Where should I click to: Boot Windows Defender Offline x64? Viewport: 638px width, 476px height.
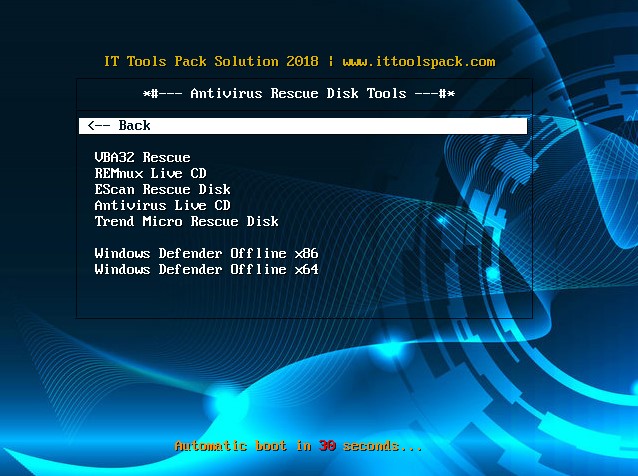(206, 269)
